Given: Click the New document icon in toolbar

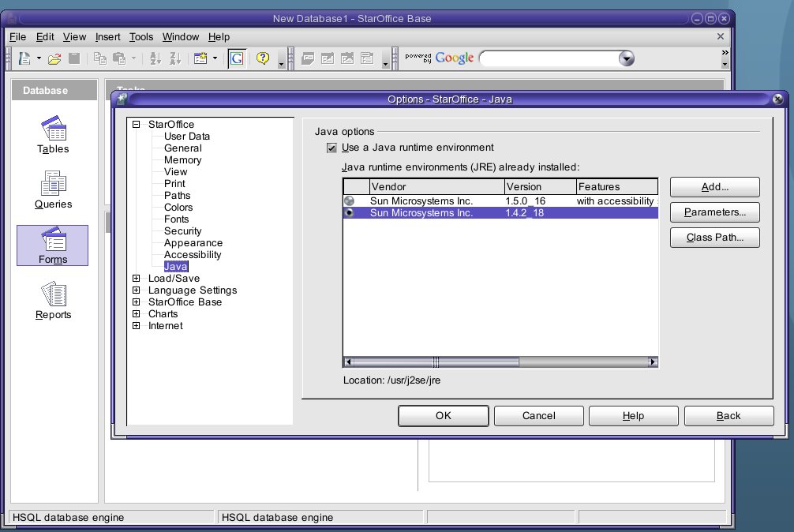Looking at the screenshot, I should point(24,58).
